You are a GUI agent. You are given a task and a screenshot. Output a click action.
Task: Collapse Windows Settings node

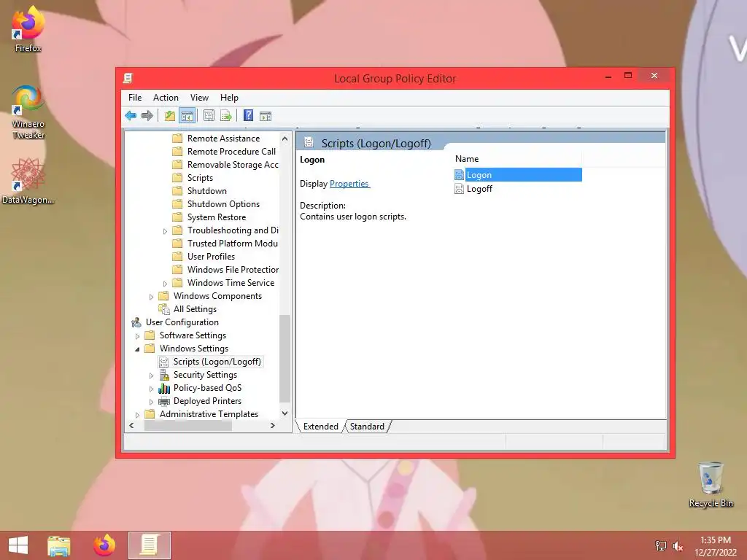[138, 349]
